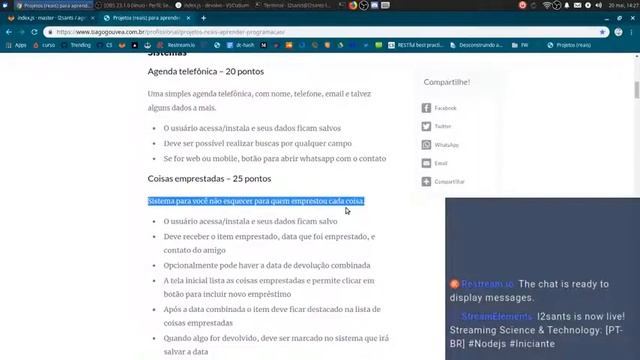The height and width of the screenshot is (360, 640).
Task: Open the 'PH' bookmarks folder
Action: [x=520, y=45]
